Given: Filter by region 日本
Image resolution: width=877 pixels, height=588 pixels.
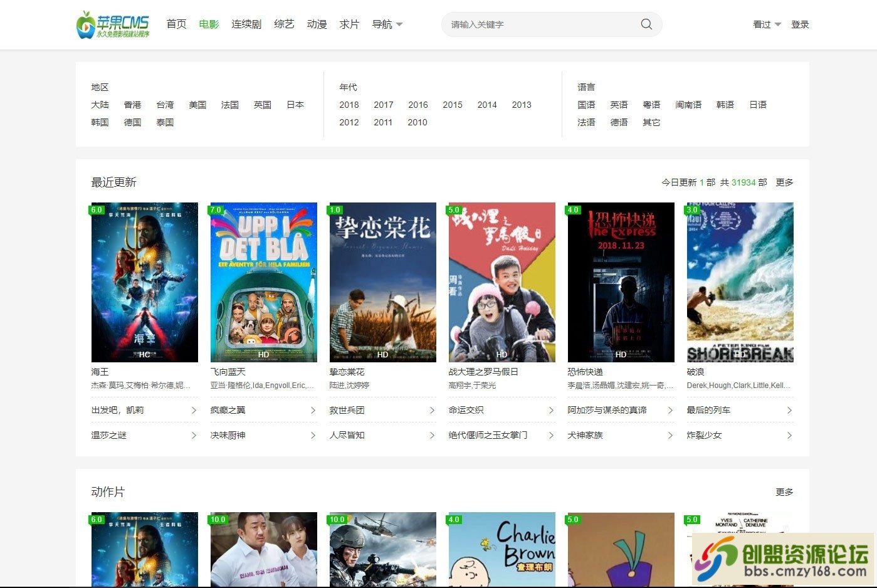Looking at the screenshot, I should [x=295, y=105].
